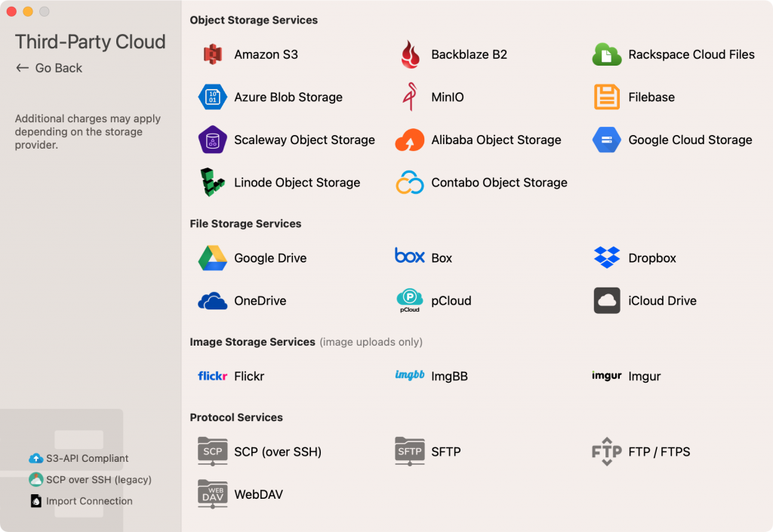
Task: Choose the SFTP protocol service
Action: (445, 452)
